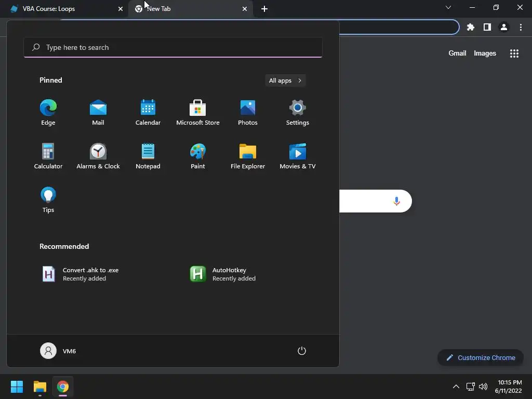532x399 pixels.
Task: Open a new Chrome tab with plus button
Action: [264, 9]
